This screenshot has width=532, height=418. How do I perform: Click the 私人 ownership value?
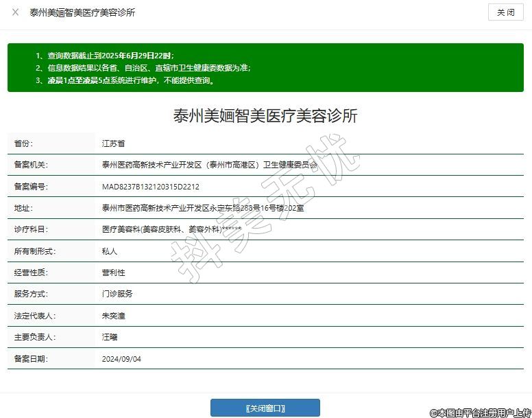pos(110,251)
